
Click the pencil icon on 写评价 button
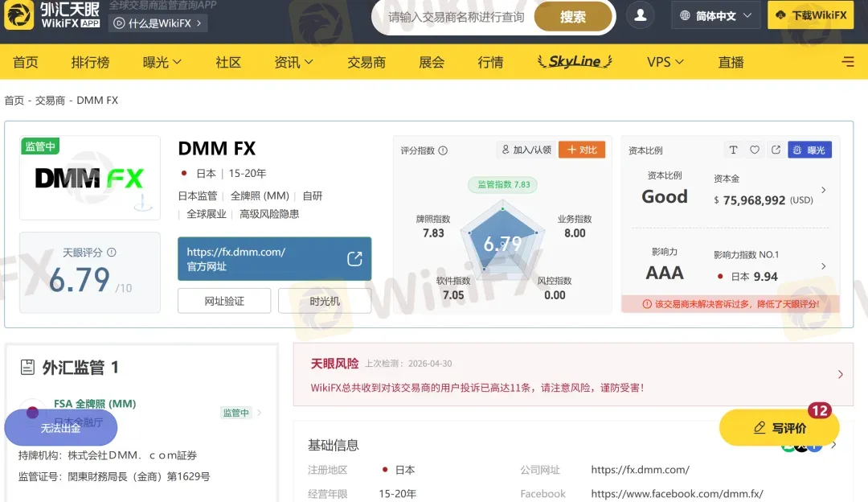coord(759,427)
